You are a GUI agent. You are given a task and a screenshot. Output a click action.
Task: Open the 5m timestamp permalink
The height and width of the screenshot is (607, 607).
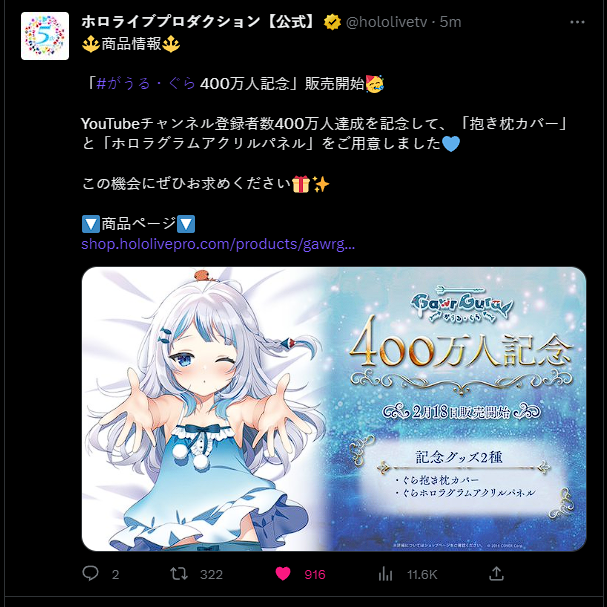coord(451,22)
